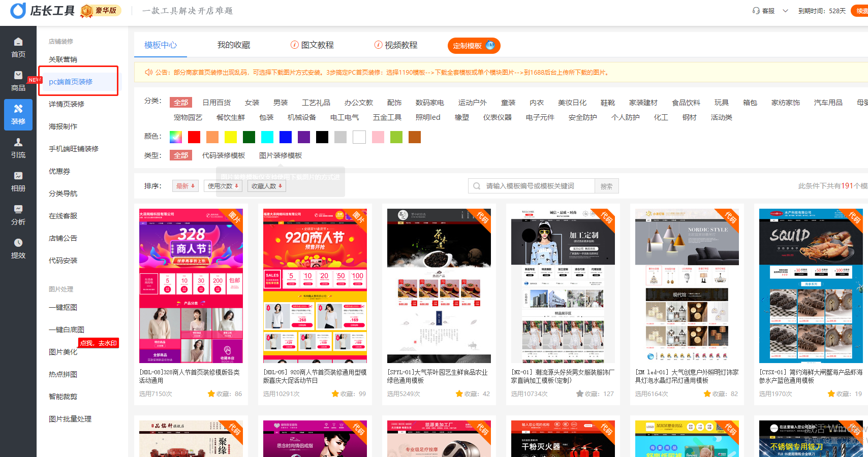868x457 pixels.
Task: Open pc端首页装修 in the side menu
Action: pyautogui.click(x=71, y=82)
